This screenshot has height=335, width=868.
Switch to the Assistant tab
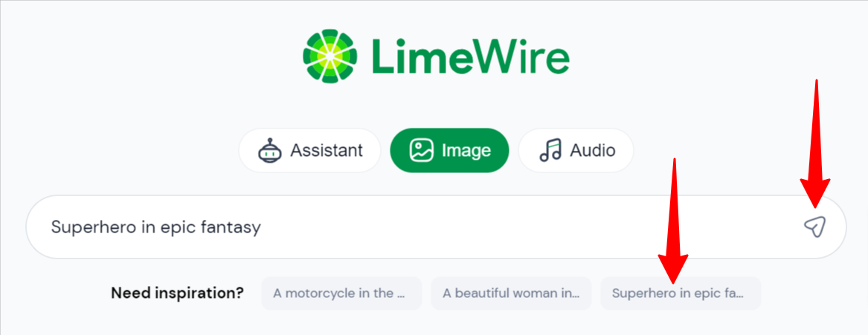[309, 151]
